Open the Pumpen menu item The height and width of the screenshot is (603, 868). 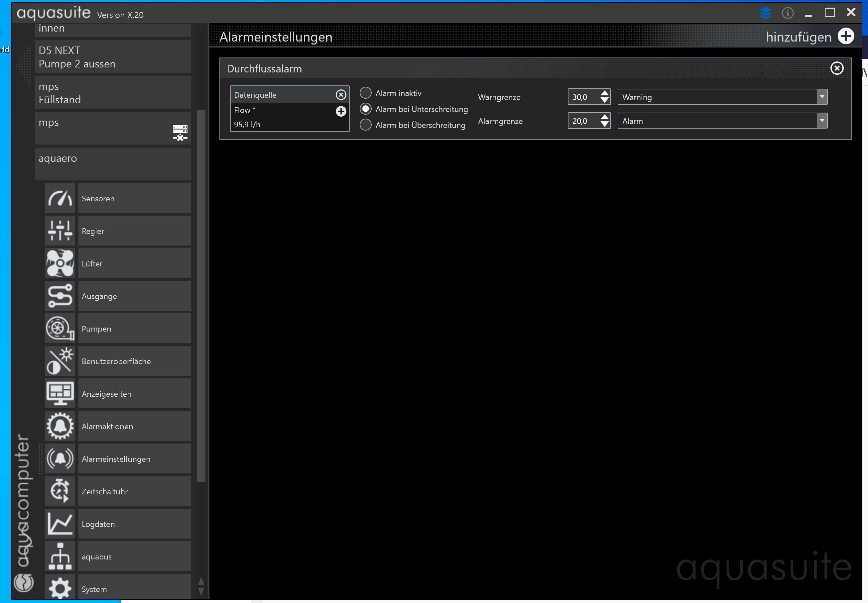[134, 328]
